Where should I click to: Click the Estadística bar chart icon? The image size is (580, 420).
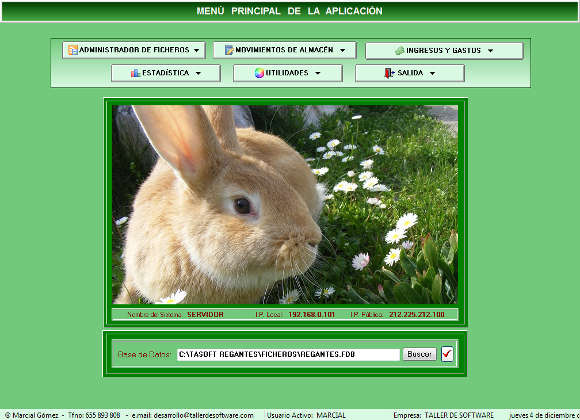pyautogui.click(x=136, y=73)
